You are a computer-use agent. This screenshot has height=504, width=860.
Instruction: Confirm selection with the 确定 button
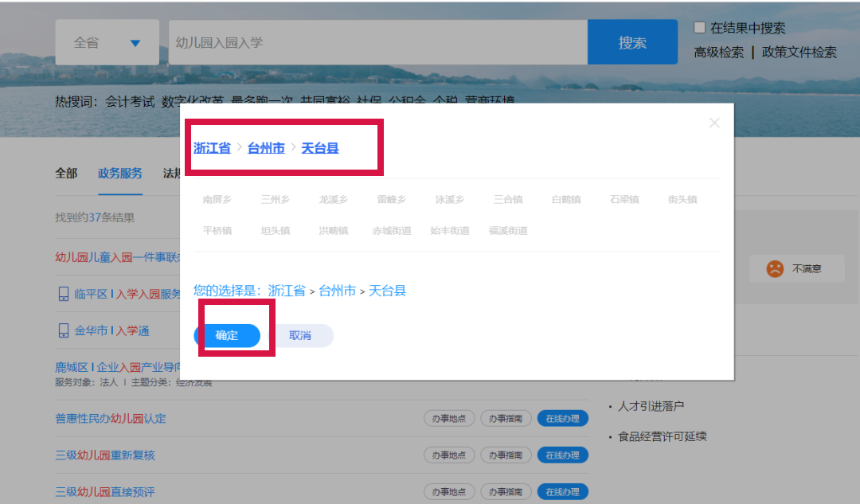click(x=227, y=336)
